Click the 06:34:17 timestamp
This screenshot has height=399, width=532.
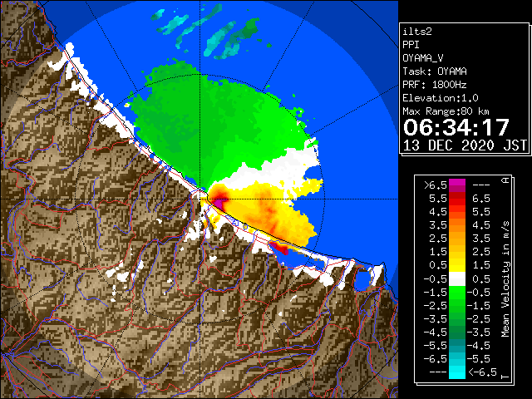point(456,127)
